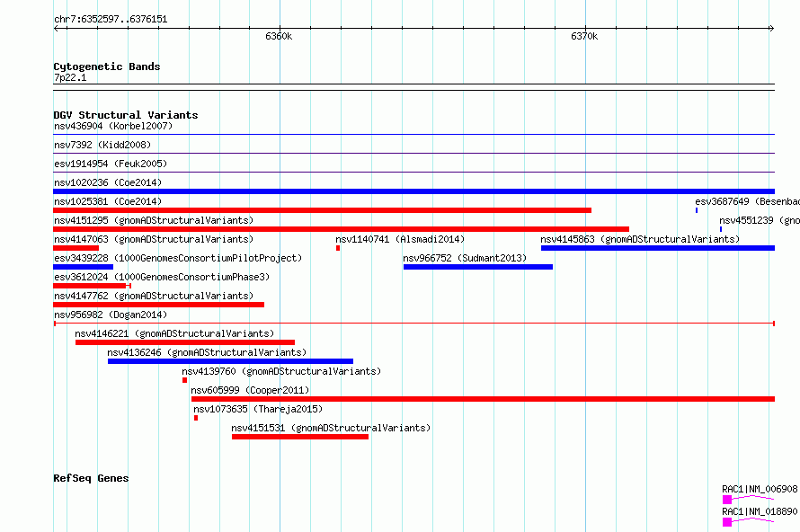Click the 6360k ruler tick label

279,36
